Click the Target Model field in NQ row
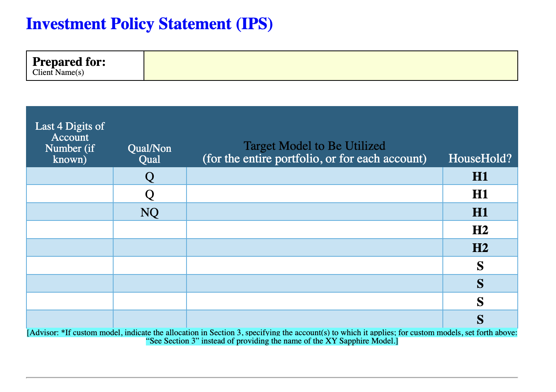This screenshot has width=556, height=392. click(315, 212)
